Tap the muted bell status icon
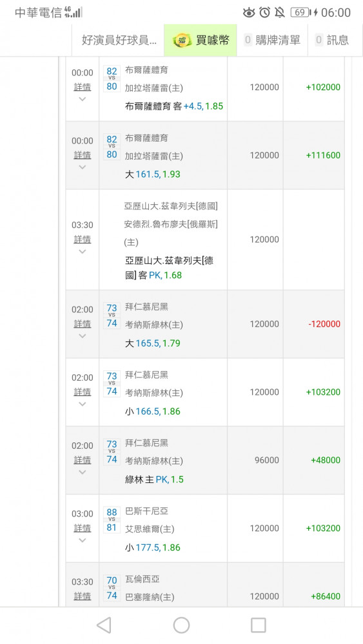 [x=280, y=12]
